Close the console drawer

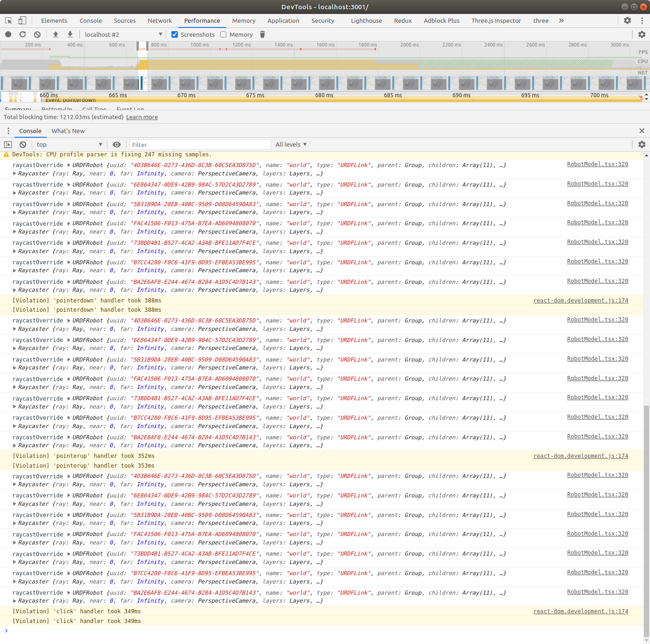[x=642, y=131]
